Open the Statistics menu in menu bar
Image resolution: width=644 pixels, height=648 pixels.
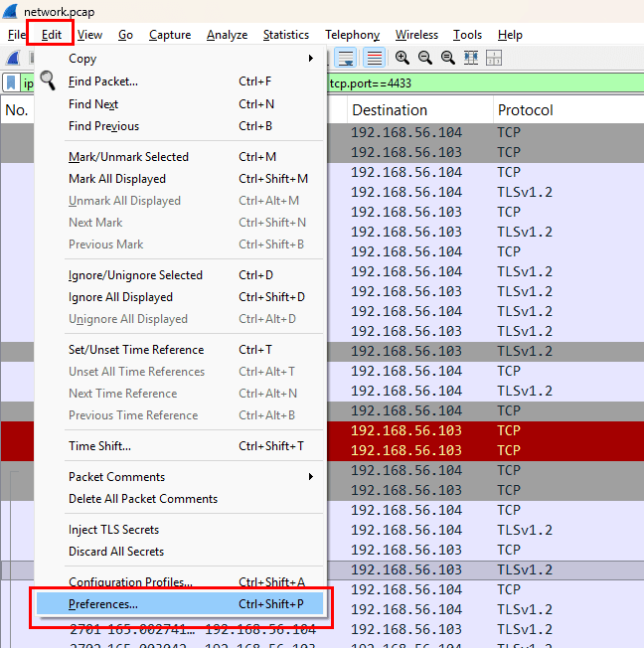(285, 35)
